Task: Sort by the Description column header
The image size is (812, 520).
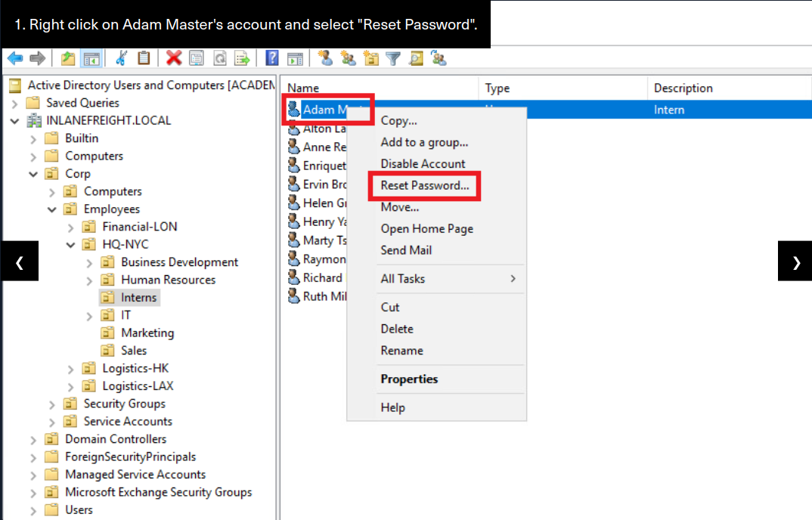Action: click(x=730, y=88)
